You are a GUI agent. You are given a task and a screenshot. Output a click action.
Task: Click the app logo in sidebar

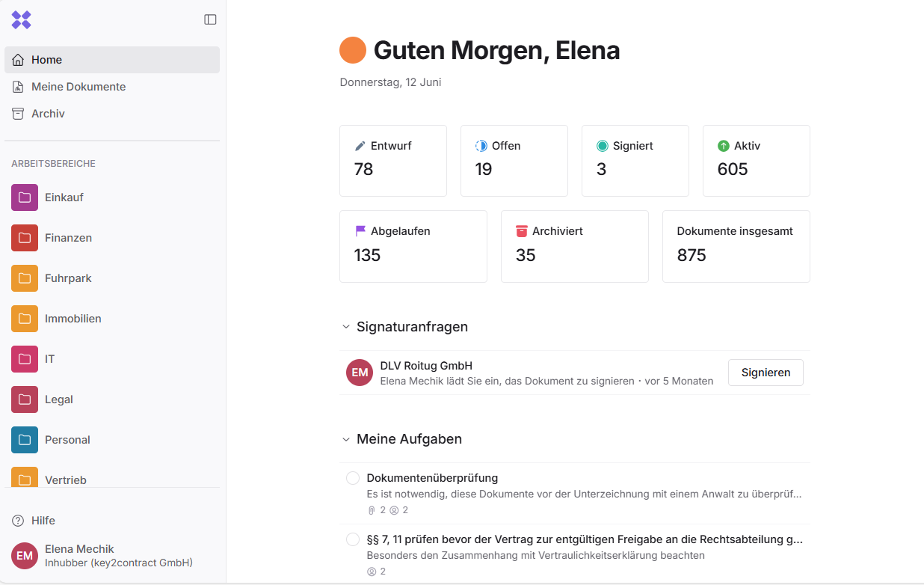(x=21, y=20)
